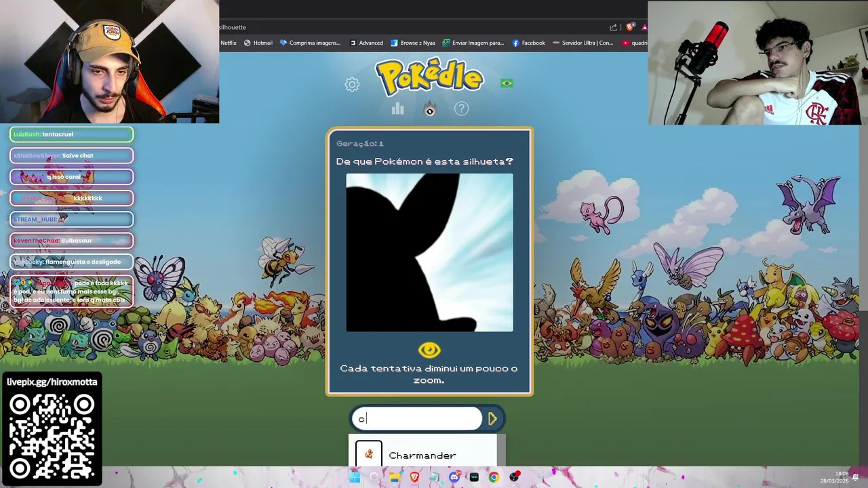The image size is (868, 488).
Task: Click the streak flame icon
Action: [429, 108]
